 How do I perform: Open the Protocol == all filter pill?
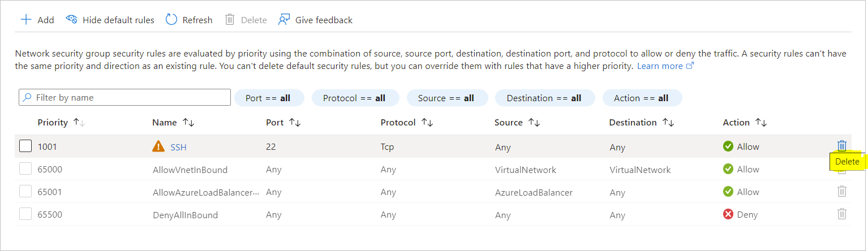click(x=355, y=98)
